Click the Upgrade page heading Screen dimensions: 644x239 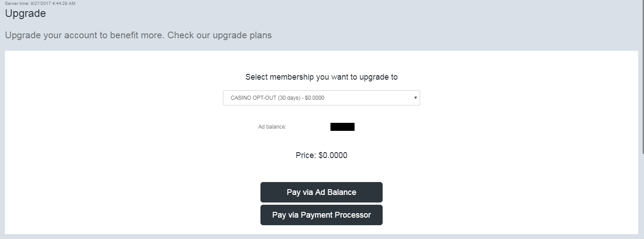pos(25,13)
